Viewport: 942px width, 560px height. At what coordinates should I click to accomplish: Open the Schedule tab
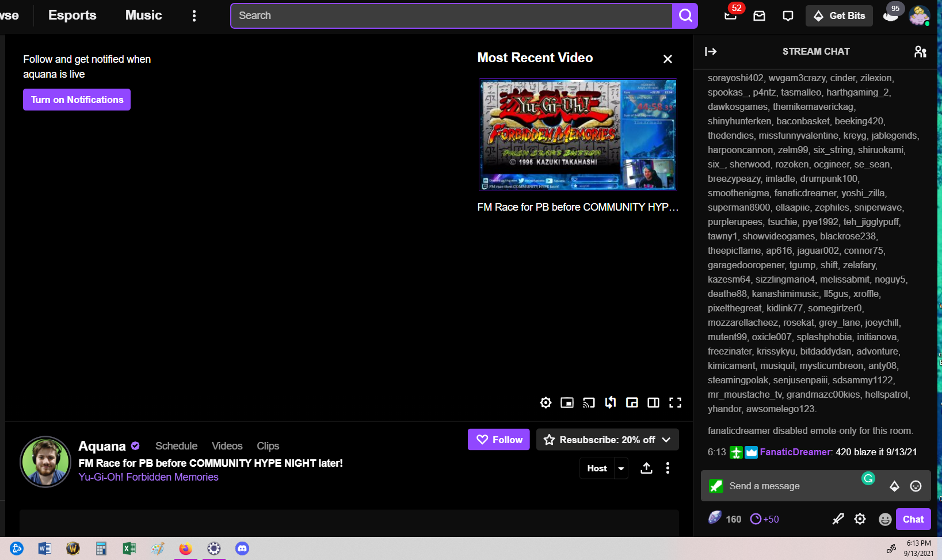tap(176, 446)
